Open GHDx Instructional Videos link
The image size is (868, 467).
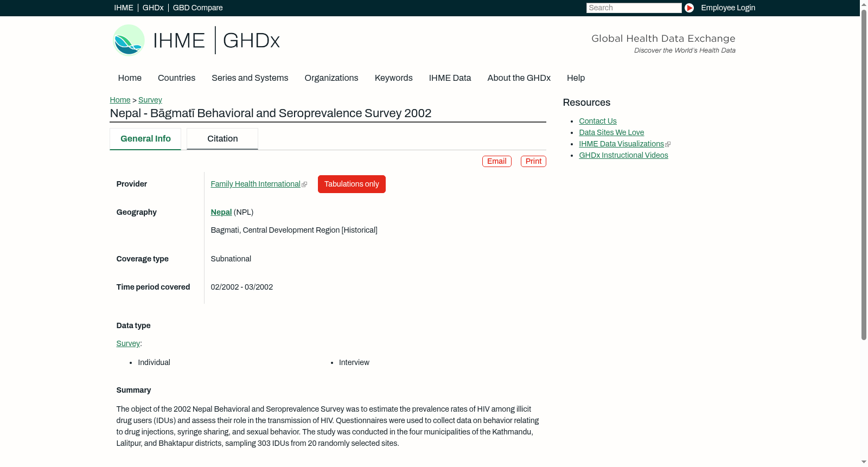623,156
